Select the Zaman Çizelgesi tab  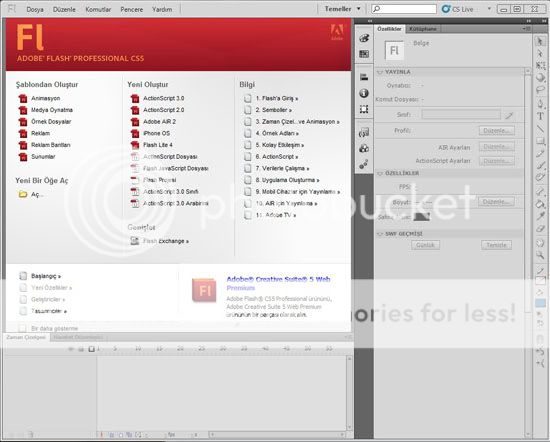(26, 337)
